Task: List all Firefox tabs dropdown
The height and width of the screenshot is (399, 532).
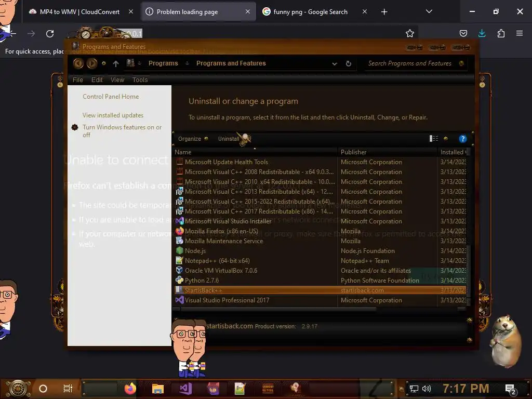Action: (x=429, y=11)
